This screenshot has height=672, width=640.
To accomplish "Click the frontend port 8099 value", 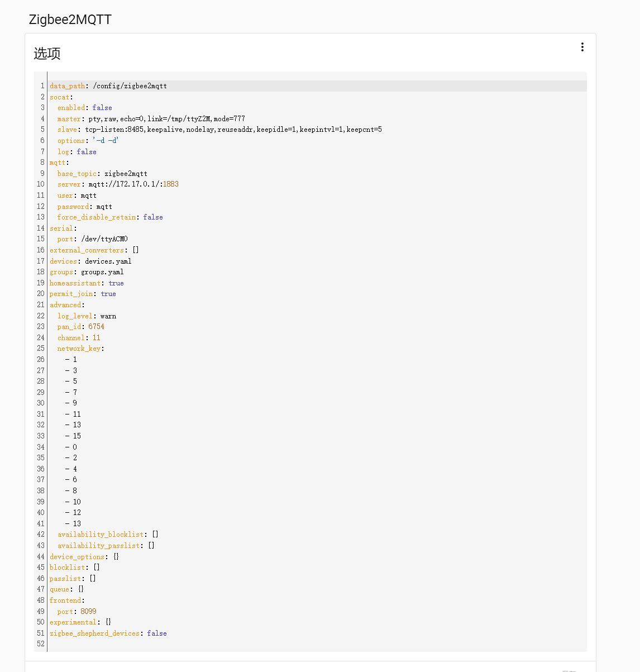I will [x=88, y=611].
